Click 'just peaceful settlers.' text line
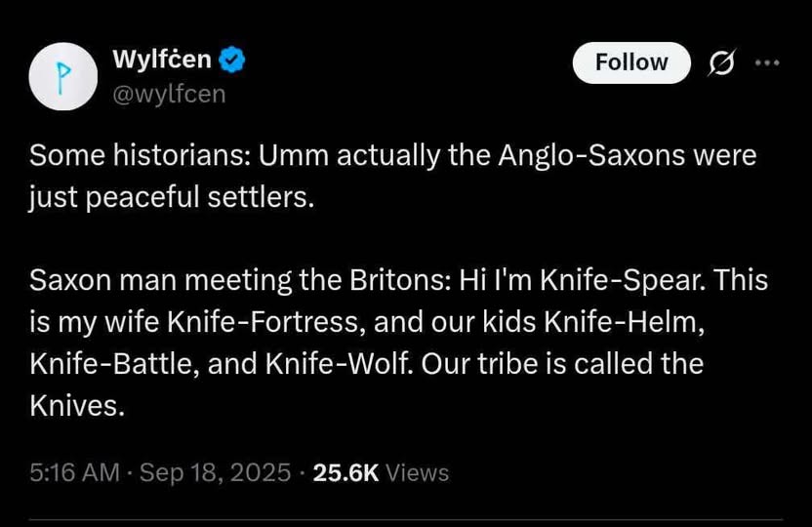The height and width of the screenshot is (527, 812). tap(173, 196)
